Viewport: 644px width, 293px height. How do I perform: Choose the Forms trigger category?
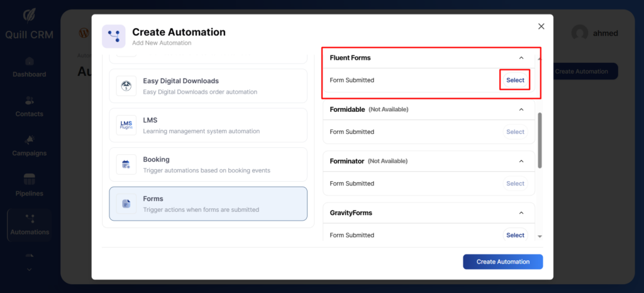(208, 204)
